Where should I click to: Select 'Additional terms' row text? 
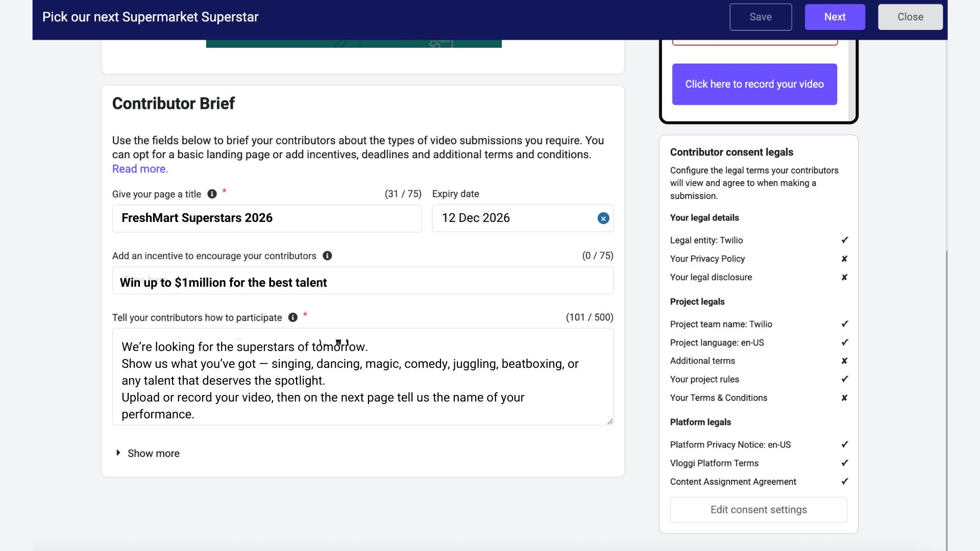pyautogui.click(x=703, y=361)
